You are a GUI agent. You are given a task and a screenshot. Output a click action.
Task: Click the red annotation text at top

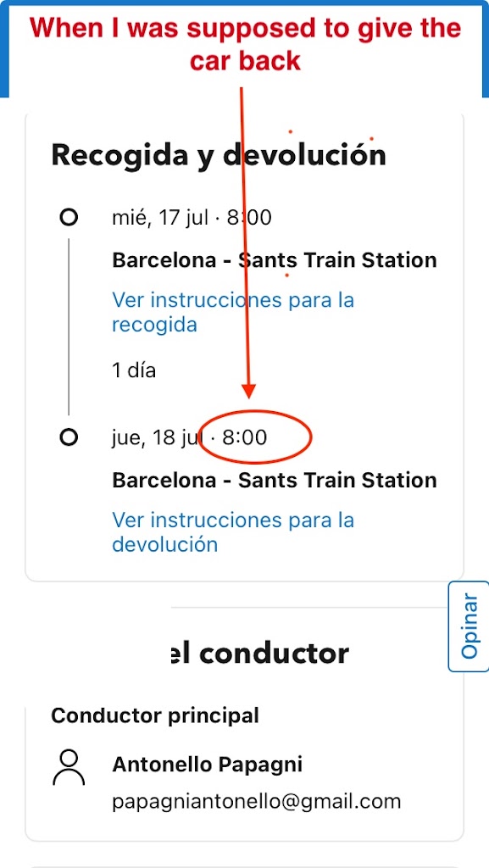[x=245, y=44]
